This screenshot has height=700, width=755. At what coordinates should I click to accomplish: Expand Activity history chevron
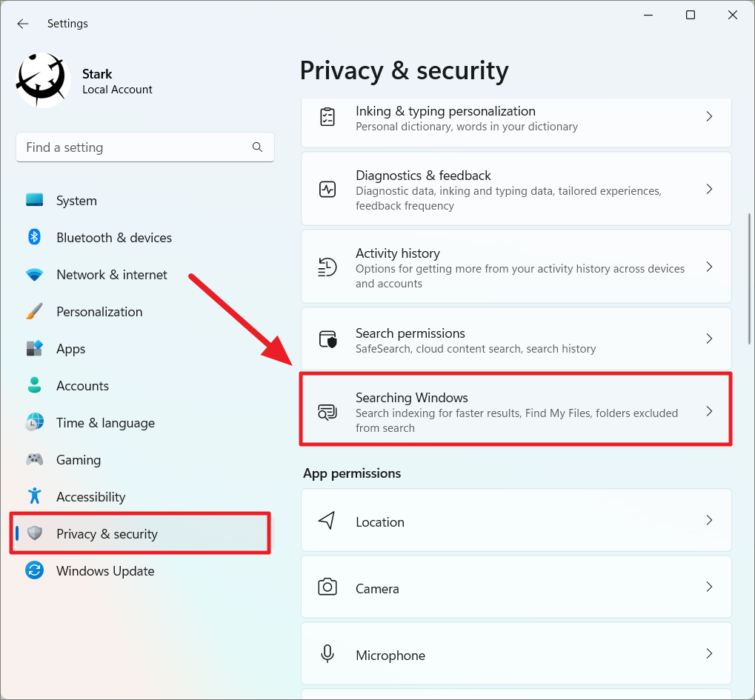pyautogui.click(x=709, y=267)
